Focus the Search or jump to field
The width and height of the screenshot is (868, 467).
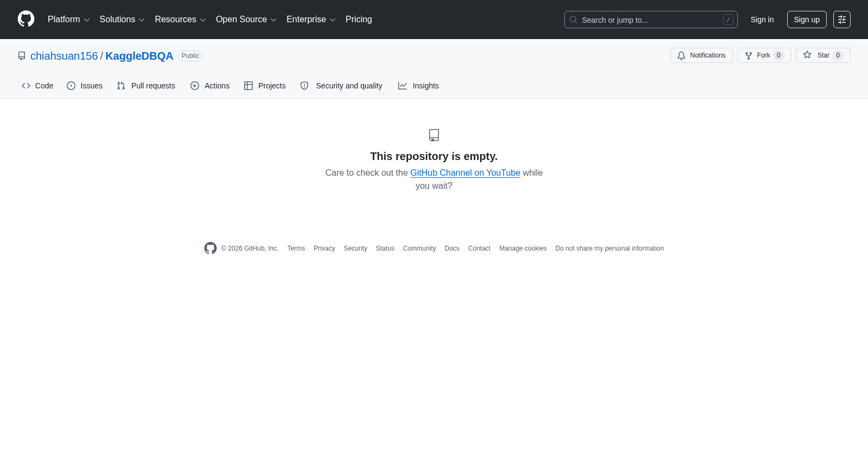pos(650,20)
